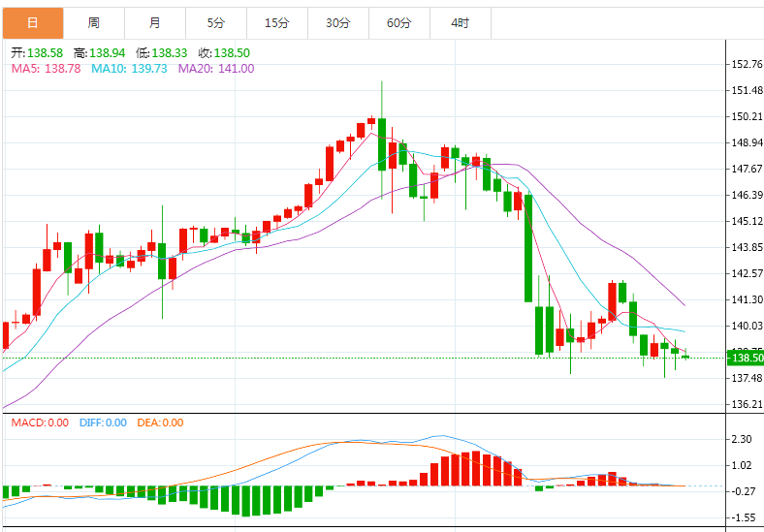The height and width of the screenshot is (532, 764).
Task: Open the 60分 timeframe tab
Action: click(x=399, y=23)
